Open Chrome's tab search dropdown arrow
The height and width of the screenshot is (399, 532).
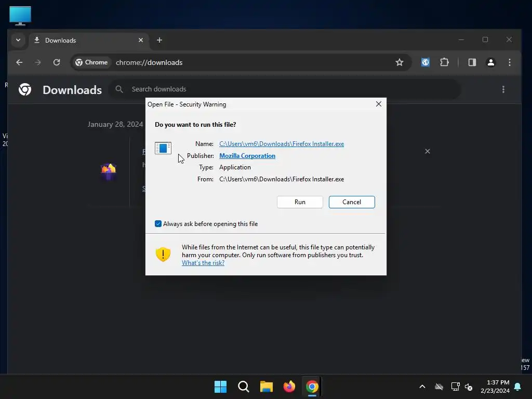(x=18, y=40)
